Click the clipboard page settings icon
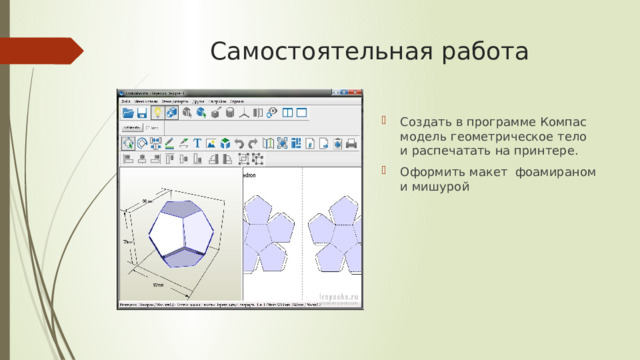This screenshot has height=360, width=640. point(338,144)
